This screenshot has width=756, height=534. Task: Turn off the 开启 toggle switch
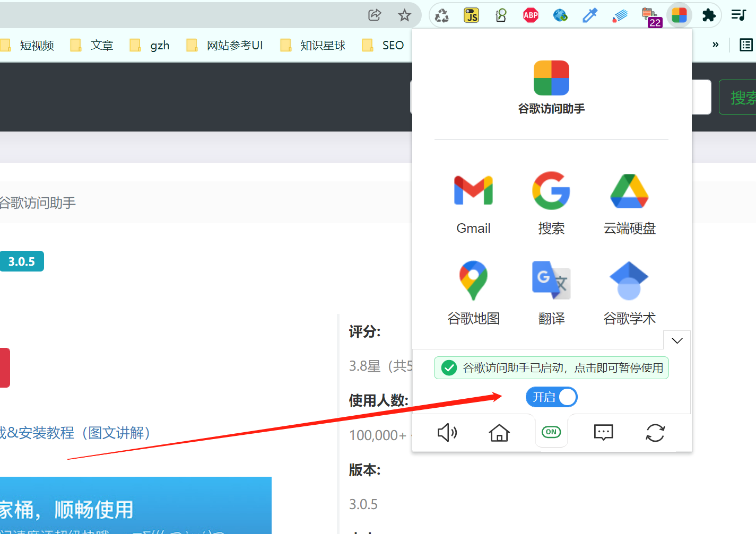coord(551,397)
